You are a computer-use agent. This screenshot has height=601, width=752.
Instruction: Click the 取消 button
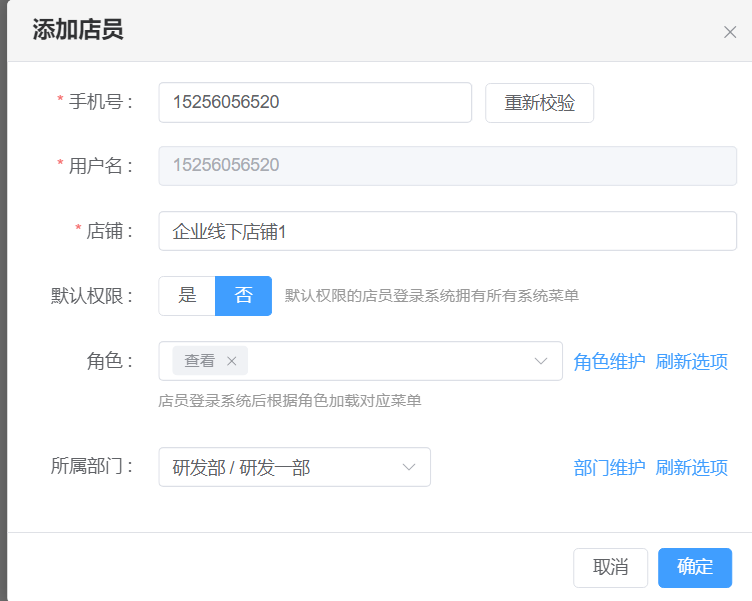tap(611, 567)
